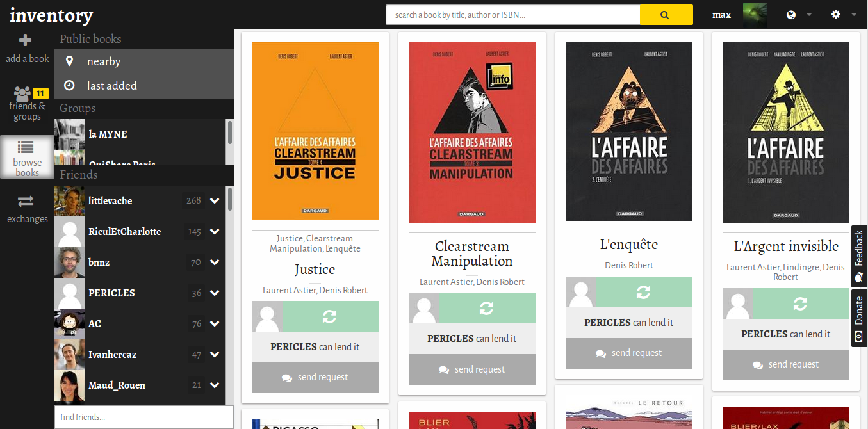Send request for L'Argent invisible
This screenshot has height=429, width=868.
tap(786, 365)
